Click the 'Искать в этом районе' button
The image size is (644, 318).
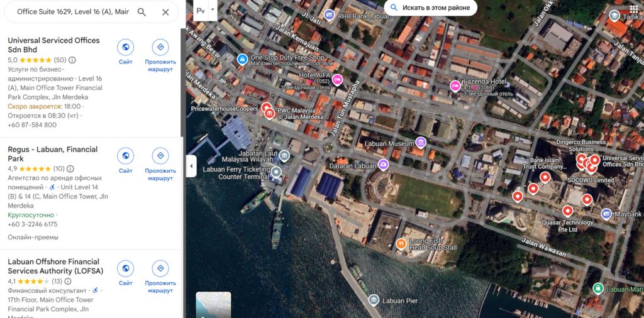(430, 8)
